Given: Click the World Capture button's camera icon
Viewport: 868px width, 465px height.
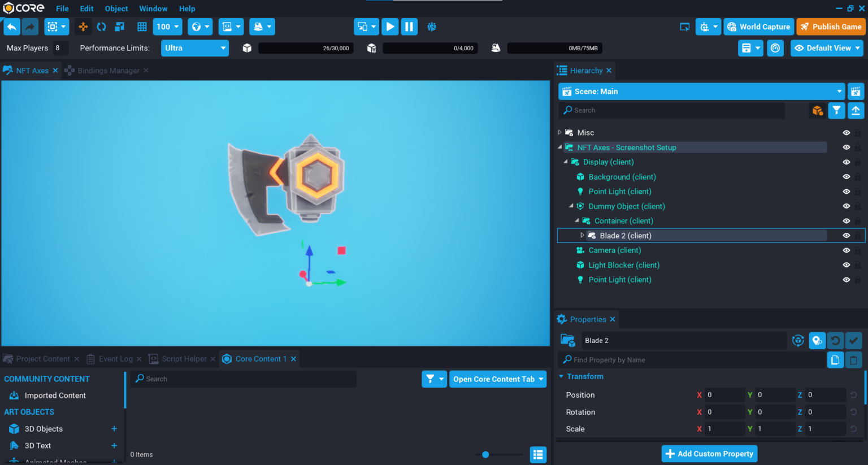Looking at the screenshot, I should tap(731, 26).
